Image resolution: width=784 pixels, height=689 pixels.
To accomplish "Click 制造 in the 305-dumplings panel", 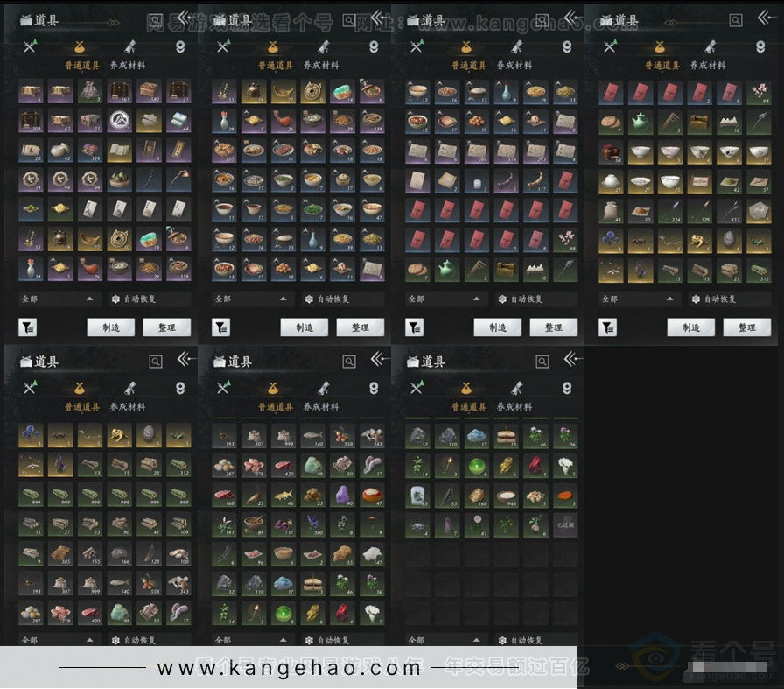I will (304, 327).
